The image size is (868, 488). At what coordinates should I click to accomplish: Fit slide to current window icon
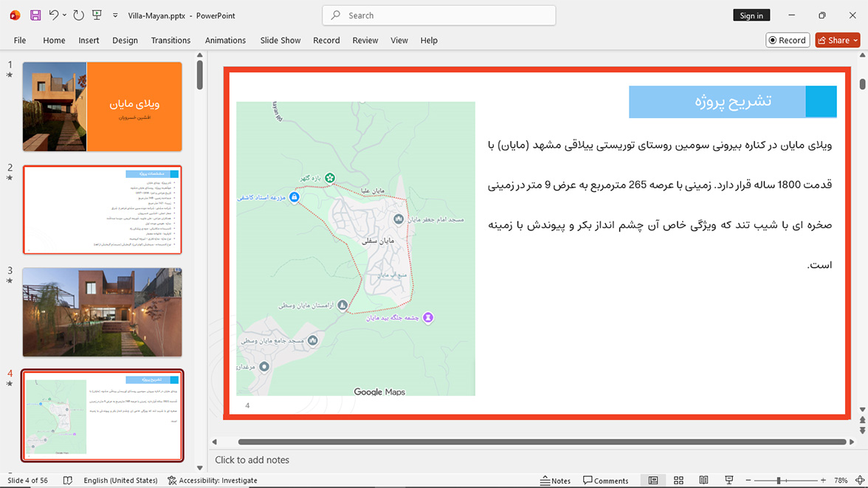860,480
